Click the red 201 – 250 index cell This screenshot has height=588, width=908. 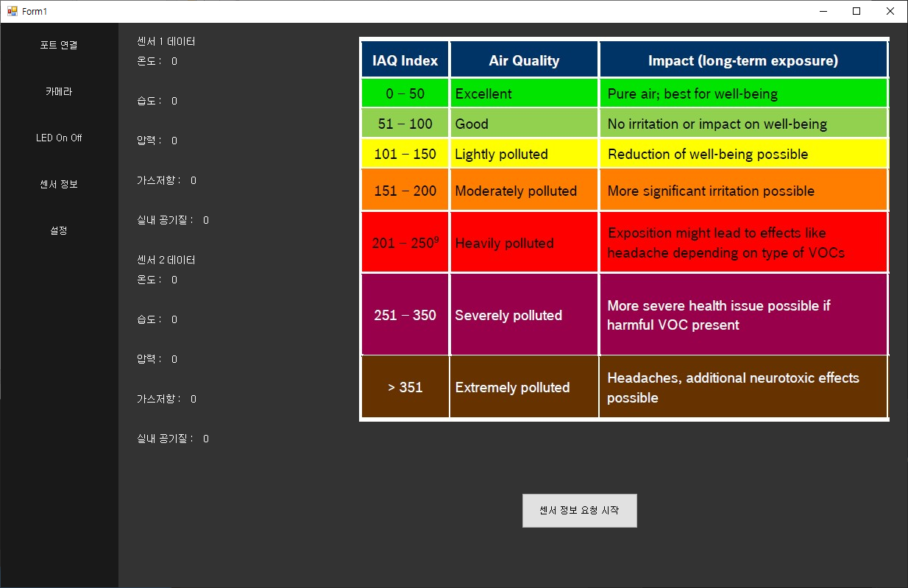(405, 243)
